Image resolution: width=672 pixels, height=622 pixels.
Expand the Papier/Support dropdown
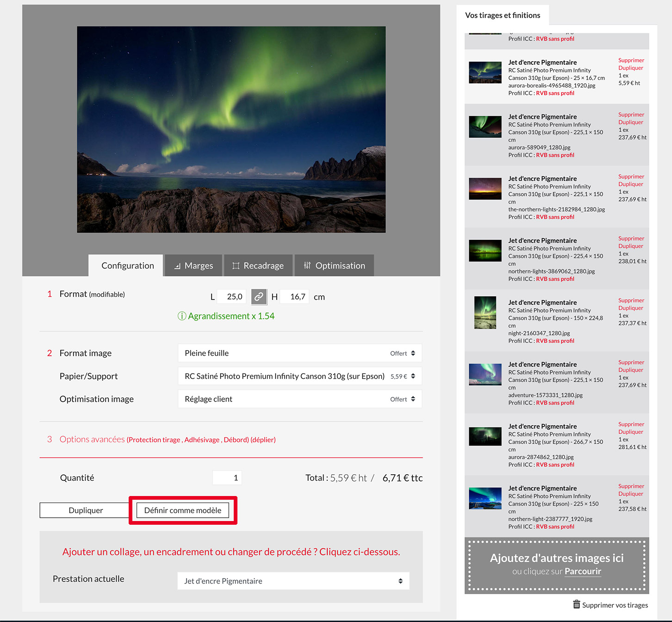pos(299,376)
